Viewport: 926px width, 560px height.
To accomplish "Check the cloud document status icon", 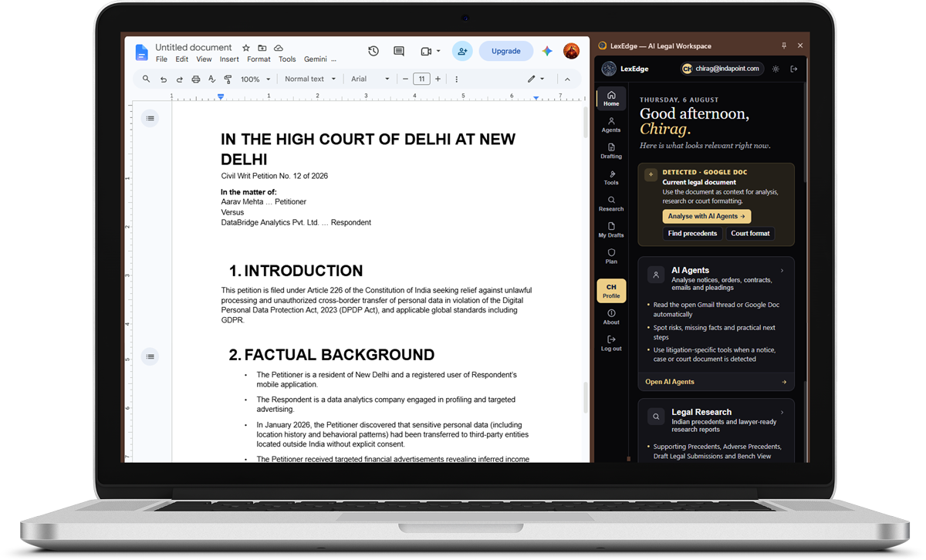I will tap(279, 48).
